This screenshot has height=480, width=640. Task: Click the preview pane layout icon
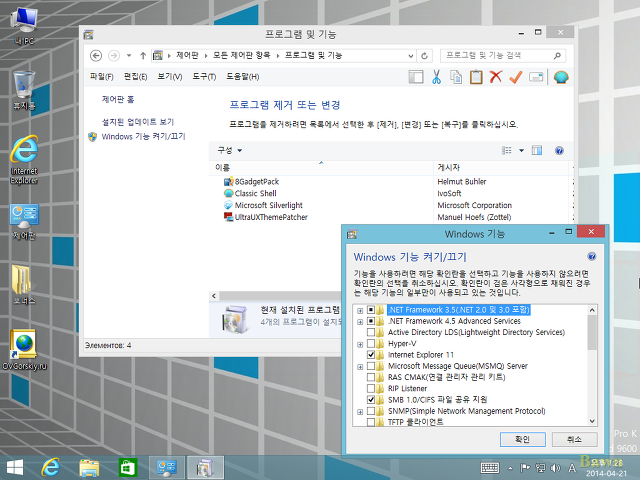416,77
